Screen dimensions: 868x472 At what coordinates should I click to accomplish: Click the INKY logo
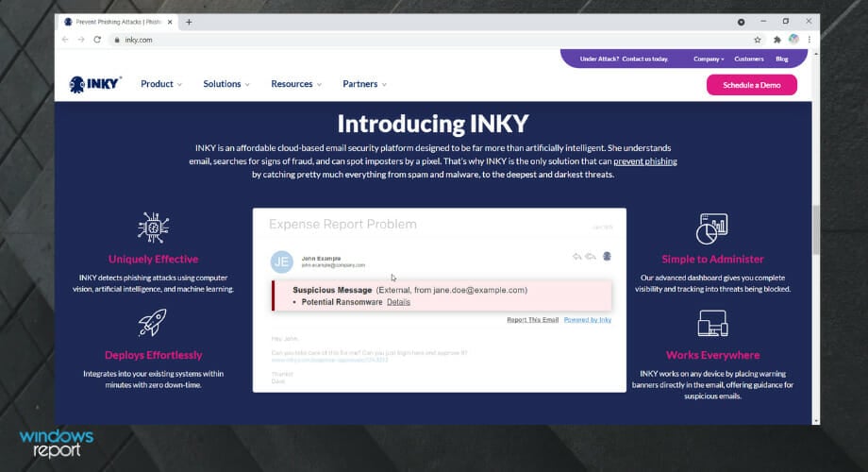[x=94, y=84]
